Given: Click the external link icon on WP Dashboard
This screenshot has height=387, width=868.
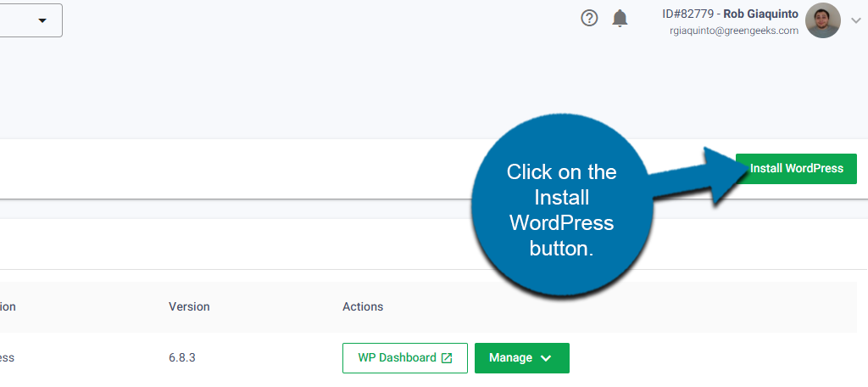Looking at the screenshot, I should [447, 358].
